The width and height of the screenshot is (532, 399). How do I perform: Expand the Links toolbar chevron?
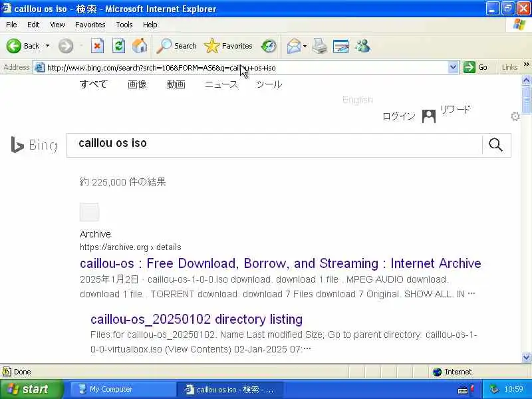(526, 65)
